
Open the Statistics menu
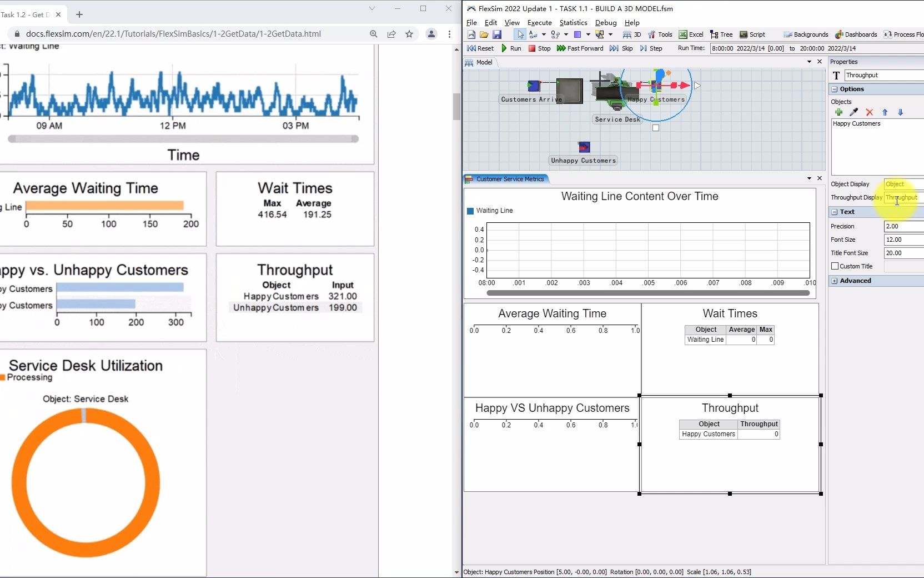pos(573,23)
